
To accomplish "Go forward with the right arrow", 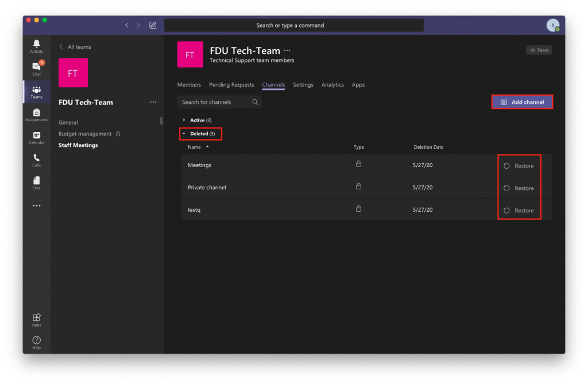I will [138, 25].
